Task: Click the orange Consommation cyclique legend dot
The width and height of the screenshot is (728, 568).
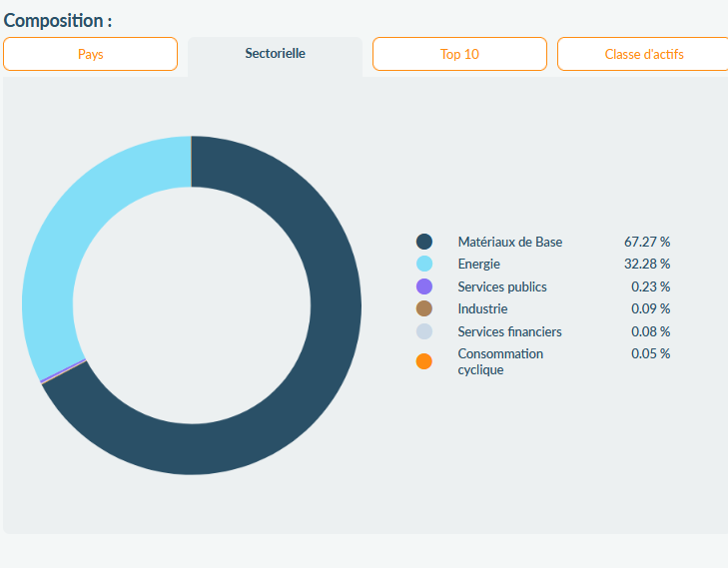Action: (424, 361)
